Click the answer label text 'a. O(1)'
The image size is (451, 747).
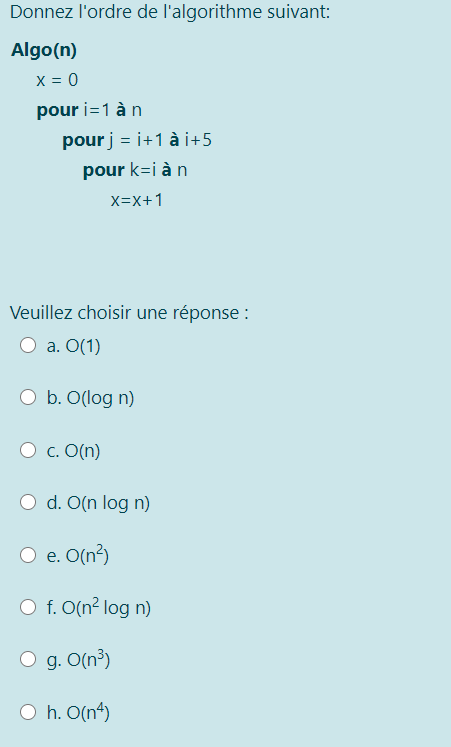[73, 346]
